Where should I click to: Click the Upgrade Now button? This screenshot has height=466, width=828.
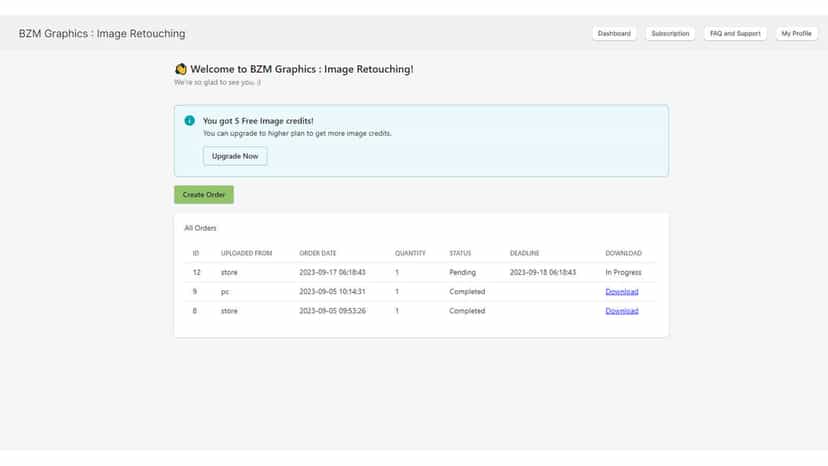[x=235, y=156]
